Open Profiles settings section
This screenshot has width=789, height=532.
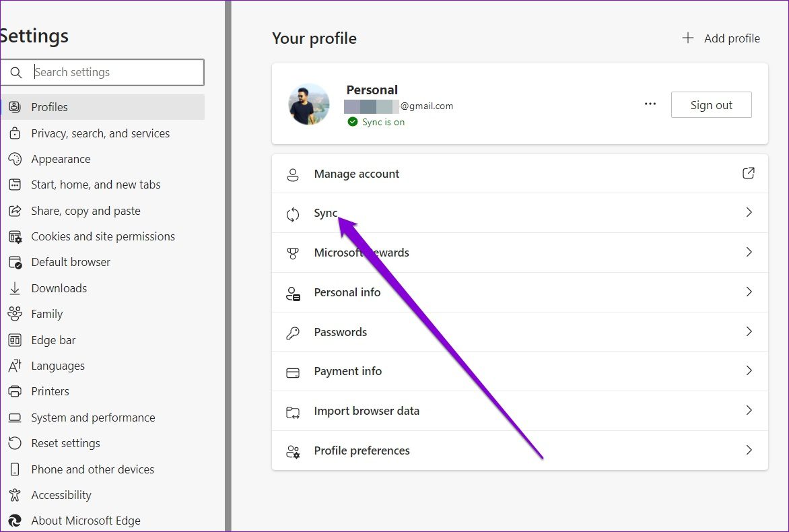tap(102, 106)
